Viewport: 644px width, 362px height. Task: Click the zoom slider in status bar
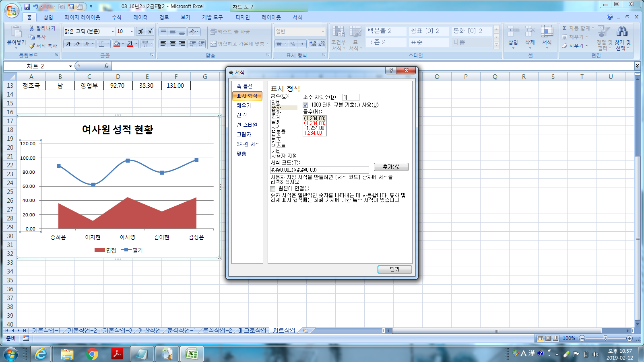pos(605,338)
